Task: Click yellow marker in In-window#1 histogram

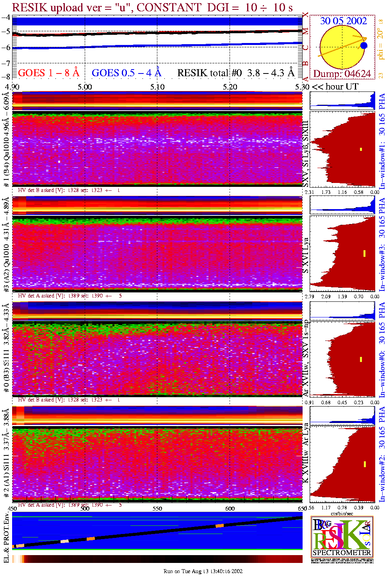Action: click(x=361, y=149)
